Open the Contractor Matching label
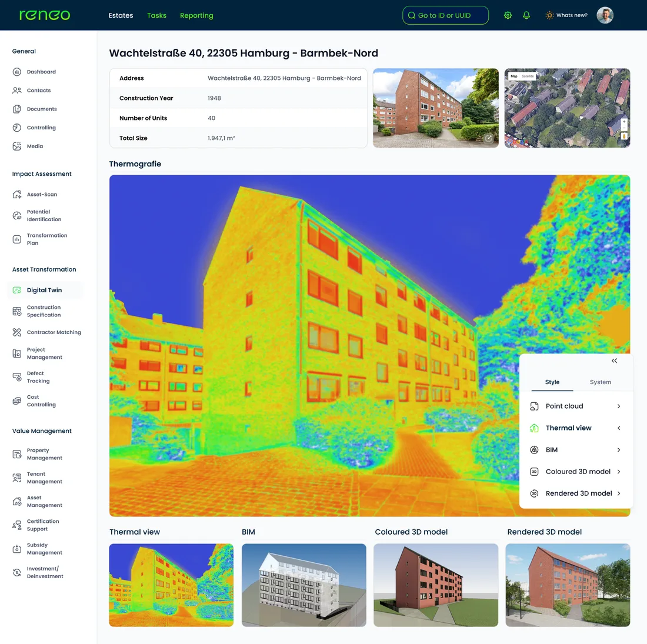The image size is (647, 644). click(54, 332)
